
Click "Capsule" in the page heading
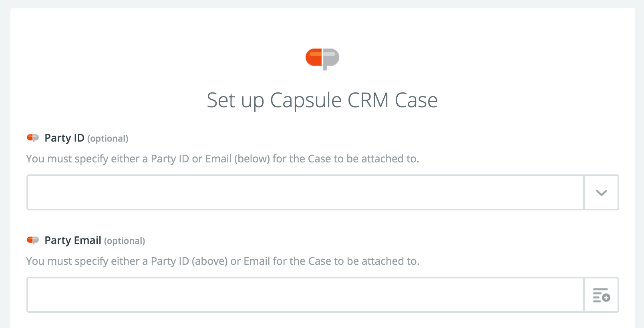coord(306,101)
